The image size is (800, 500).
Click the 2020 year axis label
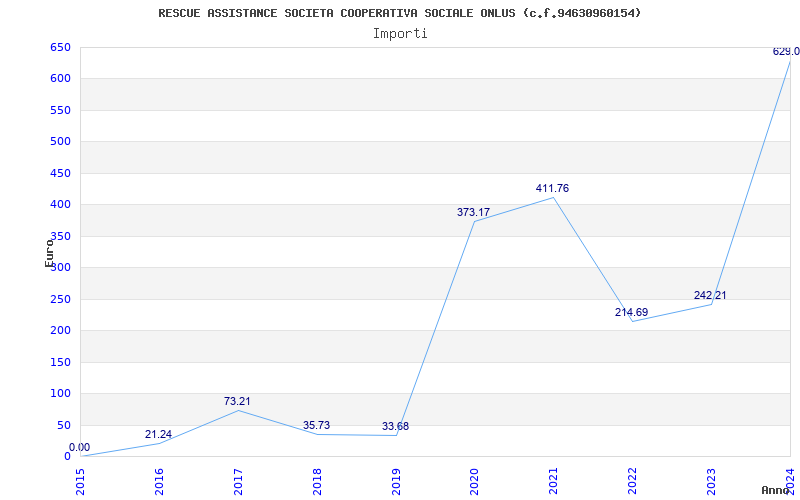474,481
